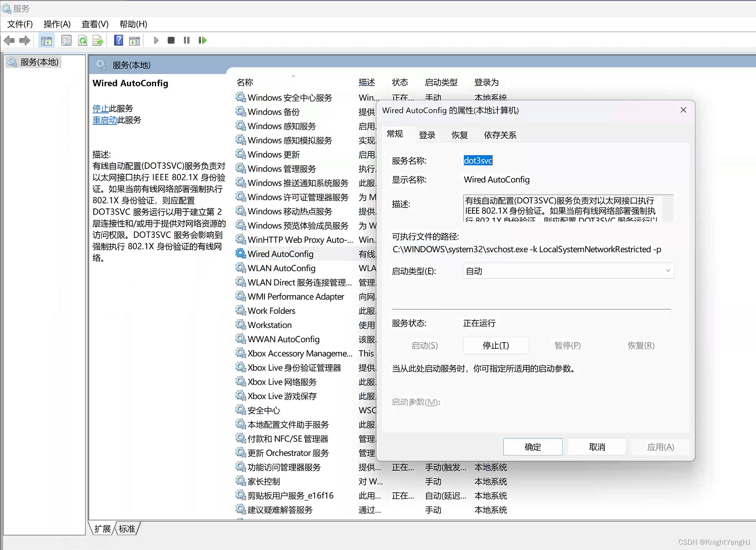This screenshot has width=756, height=550.
Task: Click the 停止(T) button
Action: tap(496, 345)
